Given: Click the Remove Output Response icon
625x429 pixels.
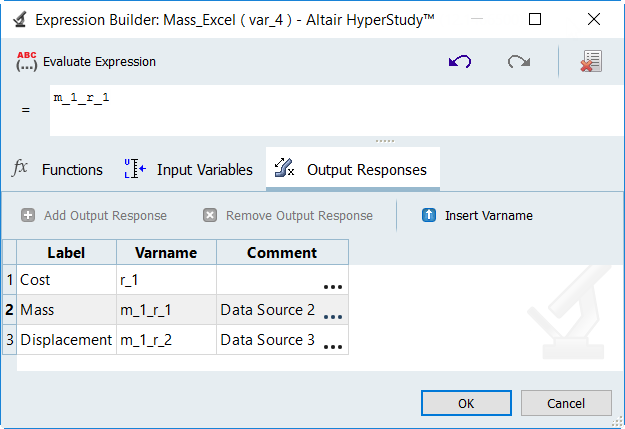Looking at the screenshot, I should [210, 215].
